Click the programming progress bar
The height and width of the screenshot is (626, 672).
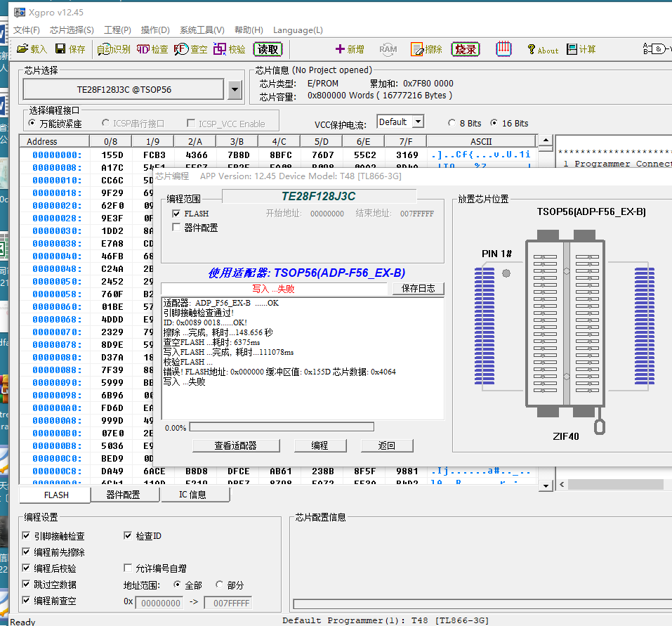click(x=281, y=427)
